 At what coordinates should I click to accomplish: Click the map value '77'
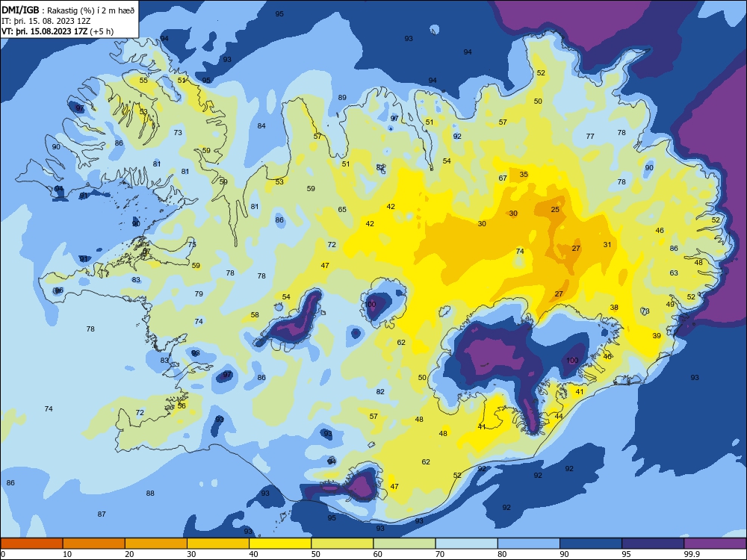tap(590, 136)
